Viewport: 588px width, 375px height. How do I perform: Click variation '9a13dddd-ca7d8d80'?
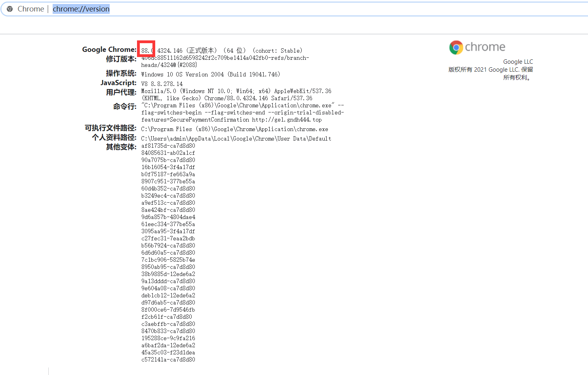point(168,281)
